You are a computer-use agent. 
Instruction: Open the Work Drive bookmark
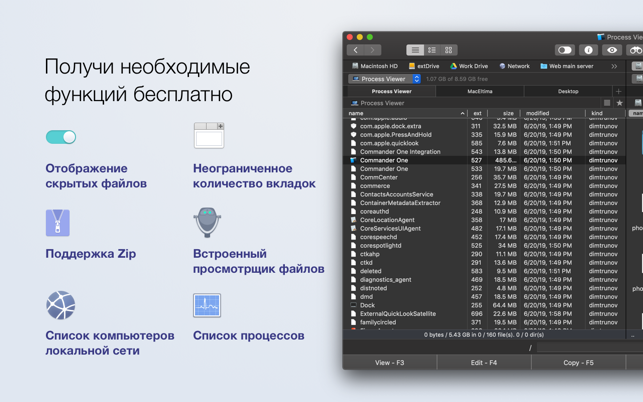tap(469, 66)
